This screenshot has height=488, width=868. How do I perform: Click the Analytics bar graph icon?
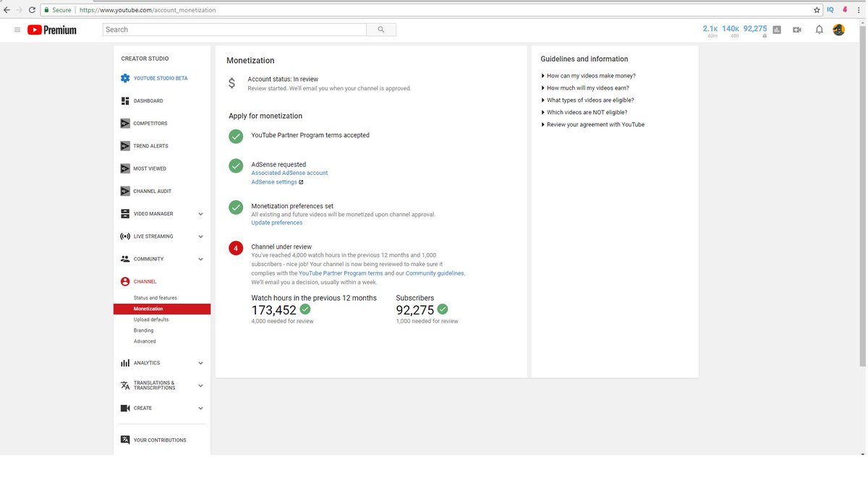[125, 363]
